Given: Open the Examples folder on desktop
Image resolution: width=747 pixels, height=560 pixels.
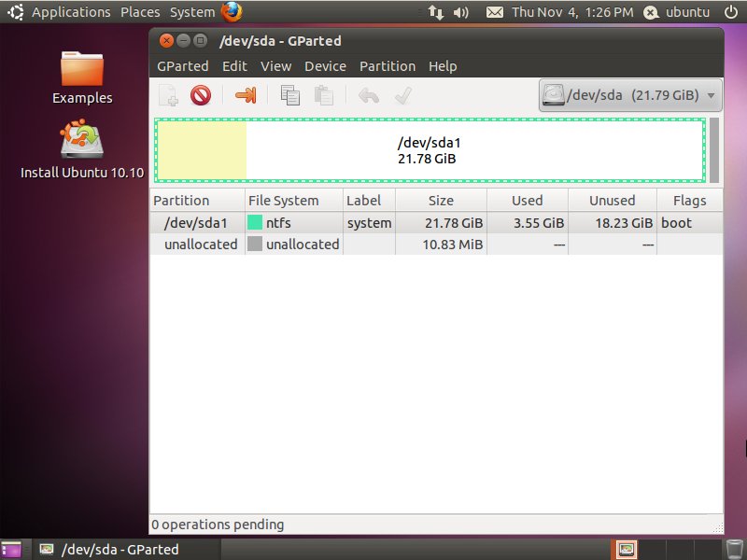Looking at the screenshot, I should 82,77.
